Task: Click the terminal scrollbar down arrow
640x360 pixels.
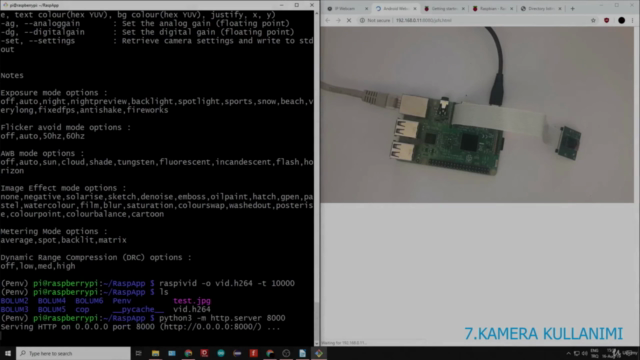Action: pos(316,344)
